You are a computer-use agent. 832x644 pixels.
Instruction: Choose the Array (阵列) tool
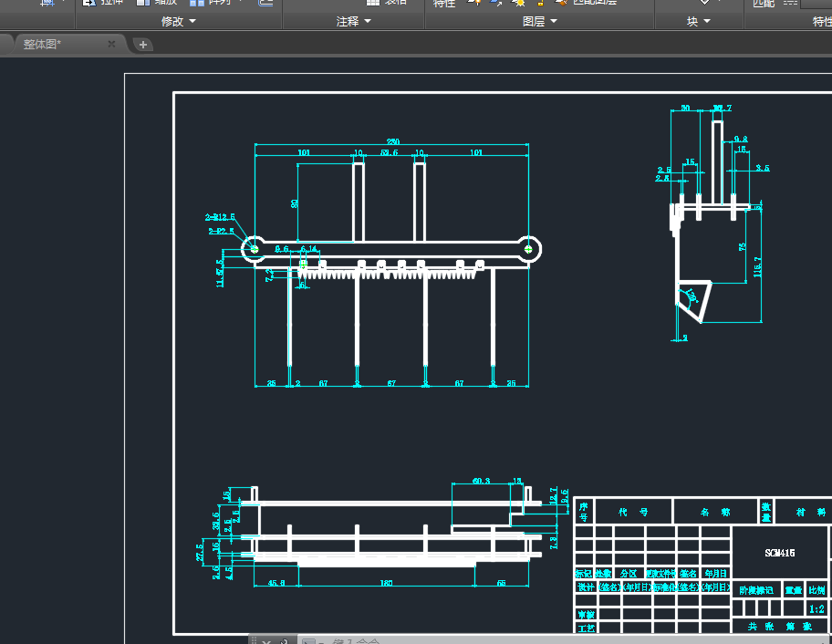point(197,3)
